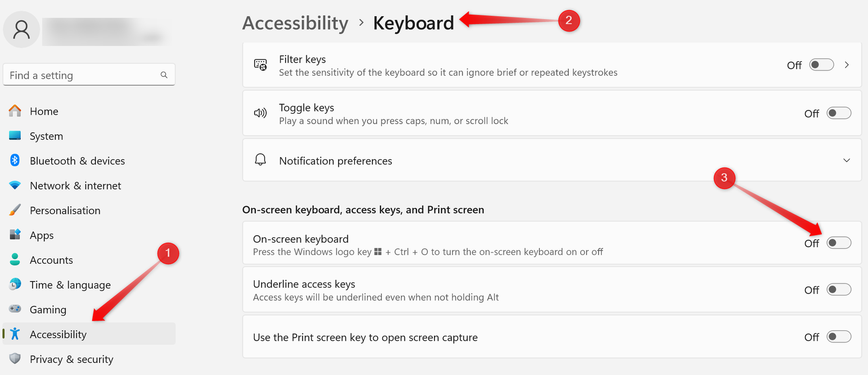Screen dimensions: 868x375
Task: Click inside the Find a setting field
Action: [79, 75]
